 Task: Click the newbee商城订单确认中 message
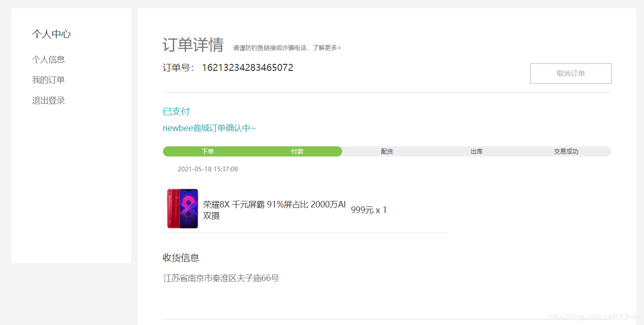tap(209, 128)
